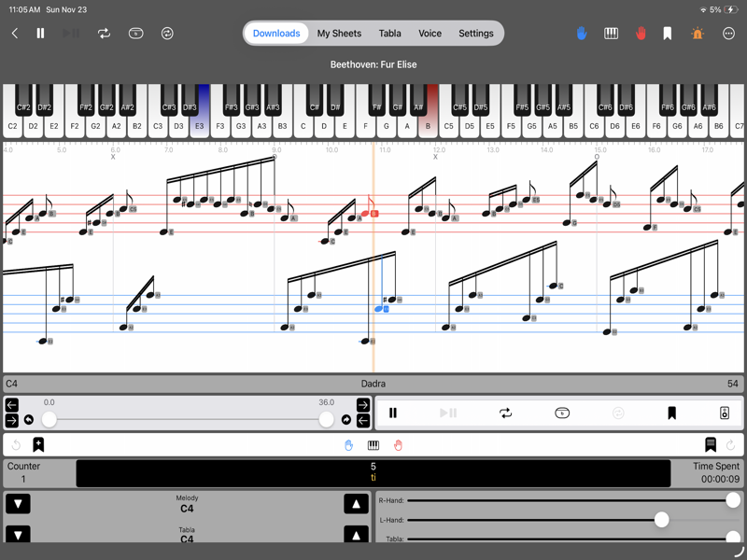Toggle the blue left-hand icon in top toolbar
The width and height of the screenshot is (747, 560).
pyautogui.click(x=581, y=33)
